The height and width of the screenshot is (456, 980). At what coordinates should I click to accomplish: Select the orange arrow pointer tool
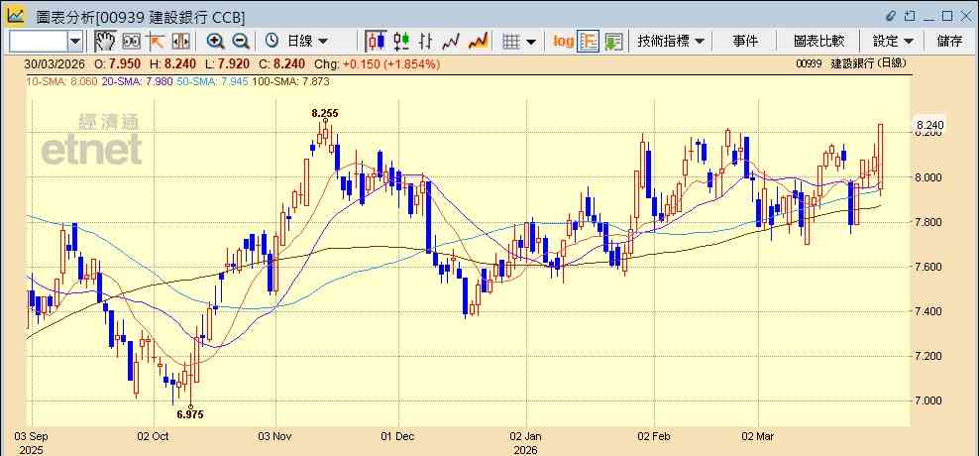point(156,42)
